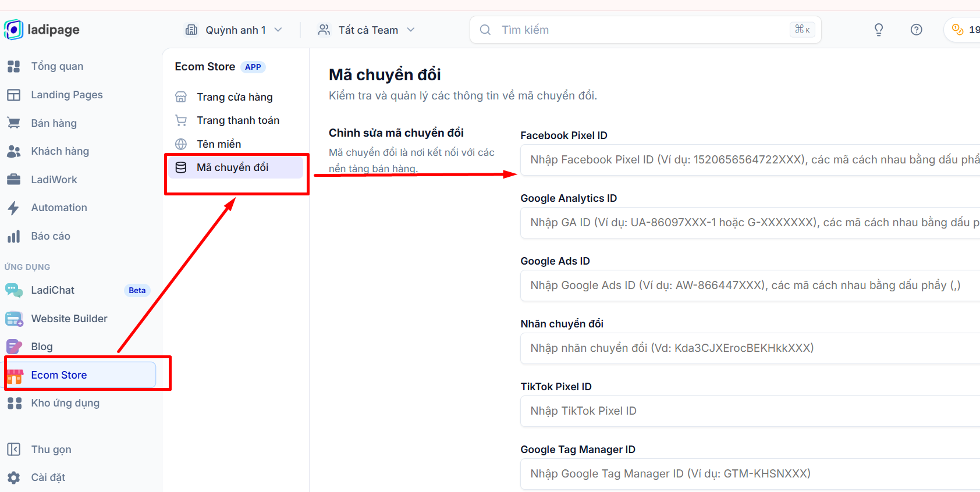Click the Nhãn chuyển đổi input field
This screenshot has height=492, width=980.
pyautogui.click(x=750, y=348)
